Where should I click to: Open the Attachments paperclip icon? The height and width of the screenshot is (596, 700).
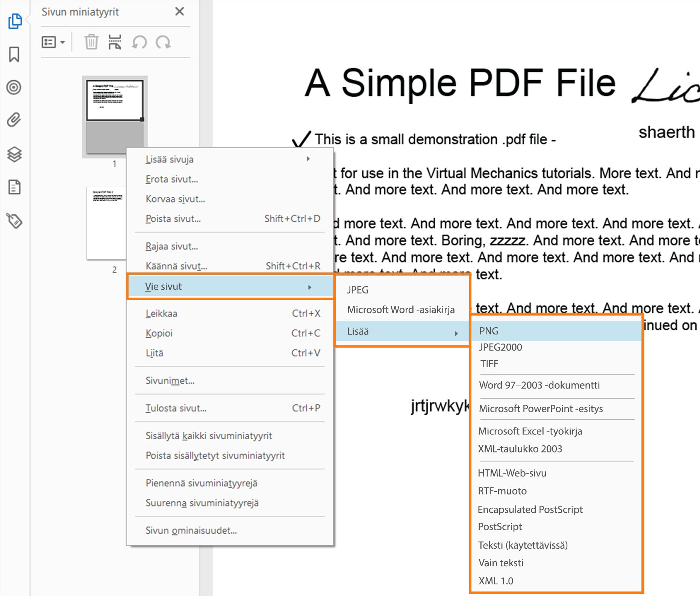click(x=14, y=120)
